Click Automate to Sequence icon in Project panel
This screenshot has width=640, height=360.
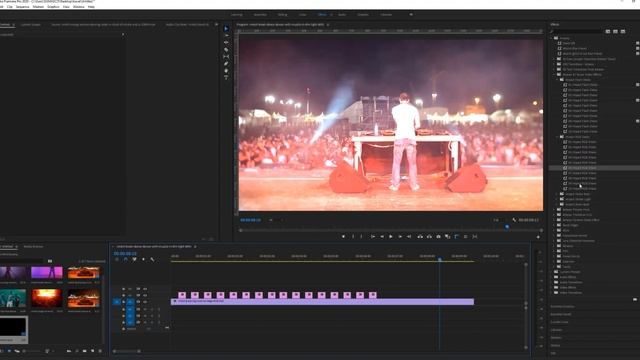[69, 351]
